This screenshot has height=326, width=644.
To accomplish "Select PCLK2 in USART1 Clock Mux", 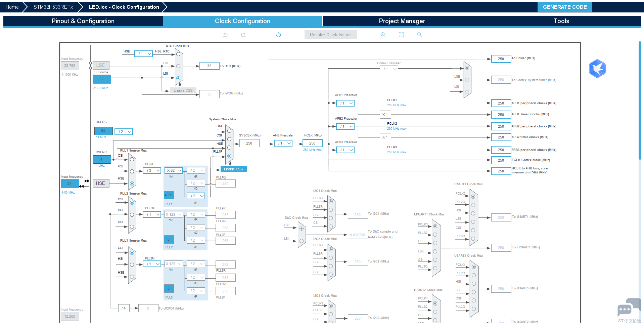I will tap(473, 197).
